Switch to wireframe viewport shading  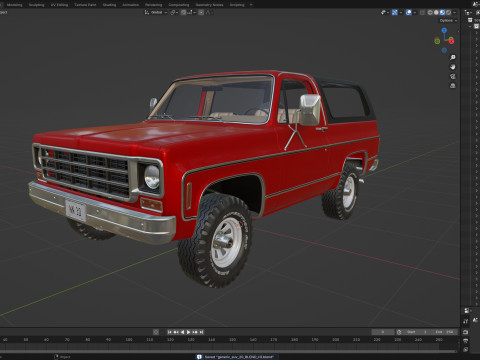[x=430, y=12]
